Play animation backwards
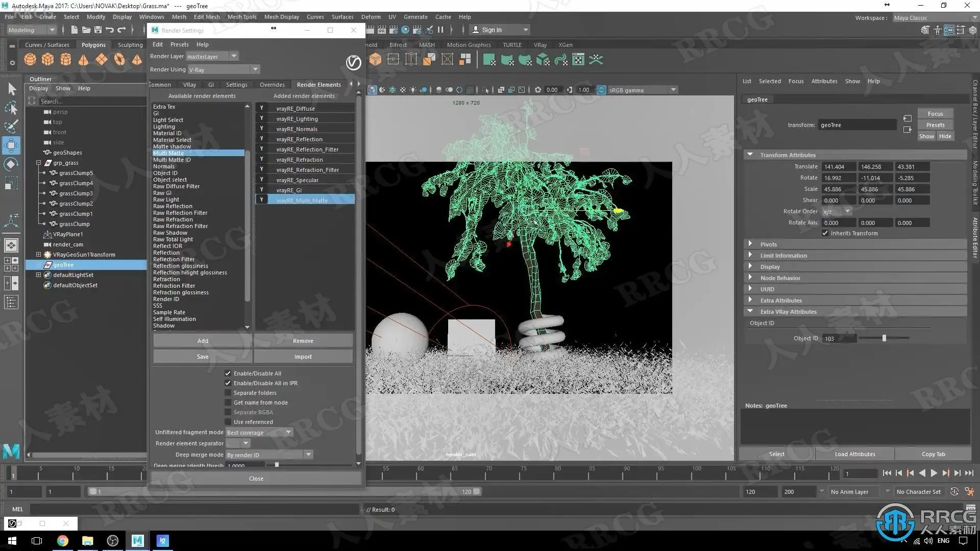 click(x=922, y=473)
